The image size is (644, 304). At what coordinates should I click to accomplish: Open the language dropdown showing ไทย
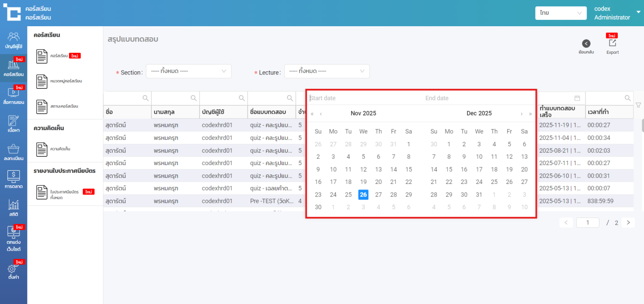tap(560, 13)
